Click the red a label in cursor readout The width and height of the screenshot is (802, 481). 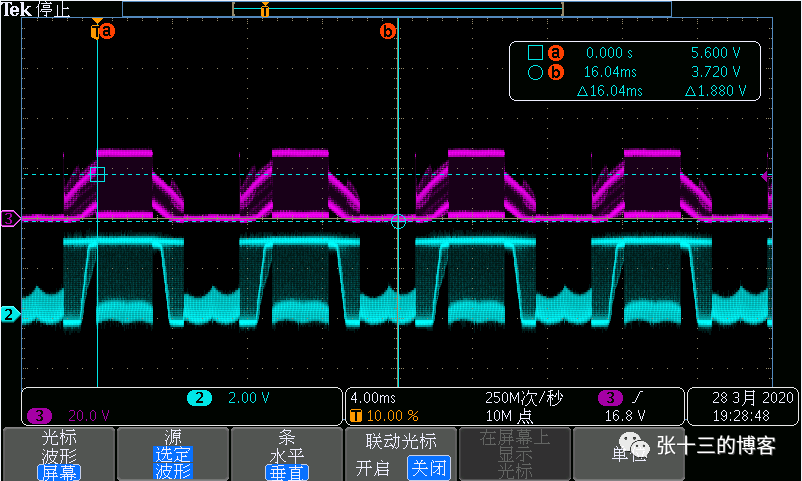(x=556, y=53)
